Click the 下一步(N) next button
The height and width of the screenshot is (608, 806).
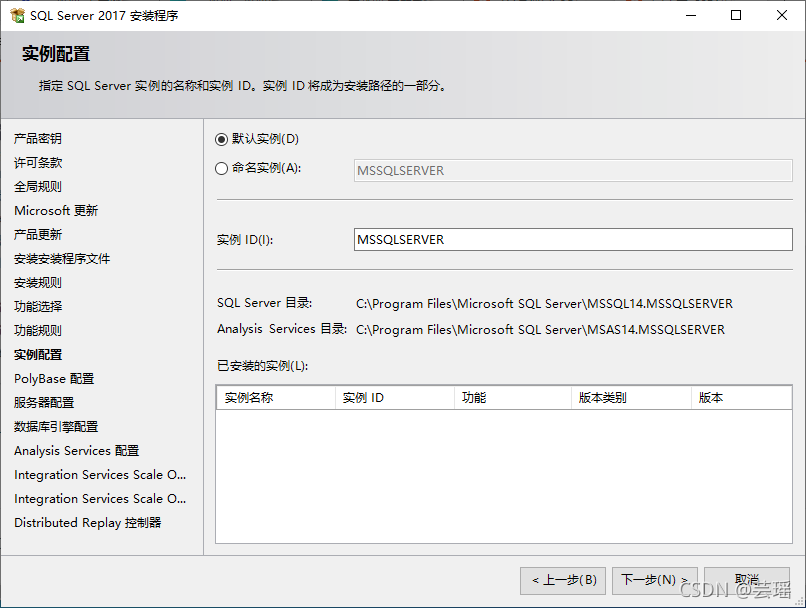click(x=655, y=581)
